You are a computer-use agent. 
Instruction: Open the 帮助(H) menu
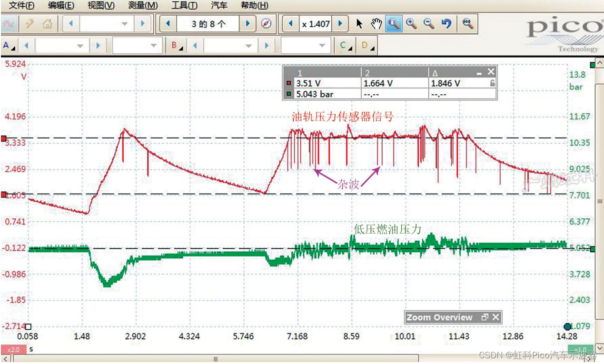254,6
